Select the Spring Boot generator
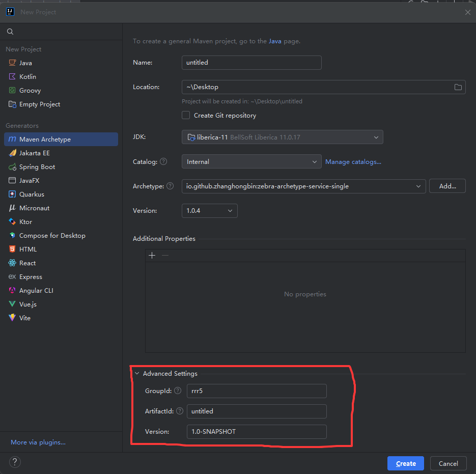476x474 pixels. pyautogui.click(x=61, y=166)
